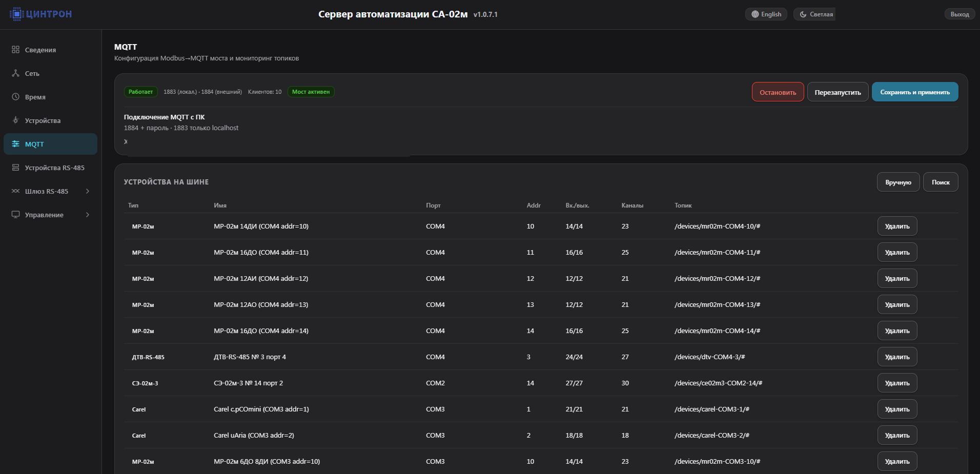Screen dimensions: 980x474
Task: Click the Работает status badge
Action: coord(140,92)
